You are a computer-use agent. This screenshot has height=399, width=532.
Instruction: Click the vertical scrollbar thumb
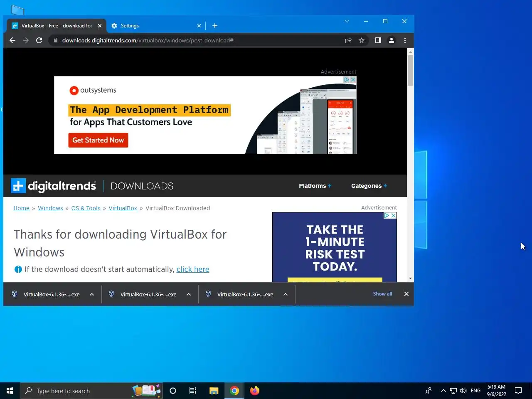(410, 70)
